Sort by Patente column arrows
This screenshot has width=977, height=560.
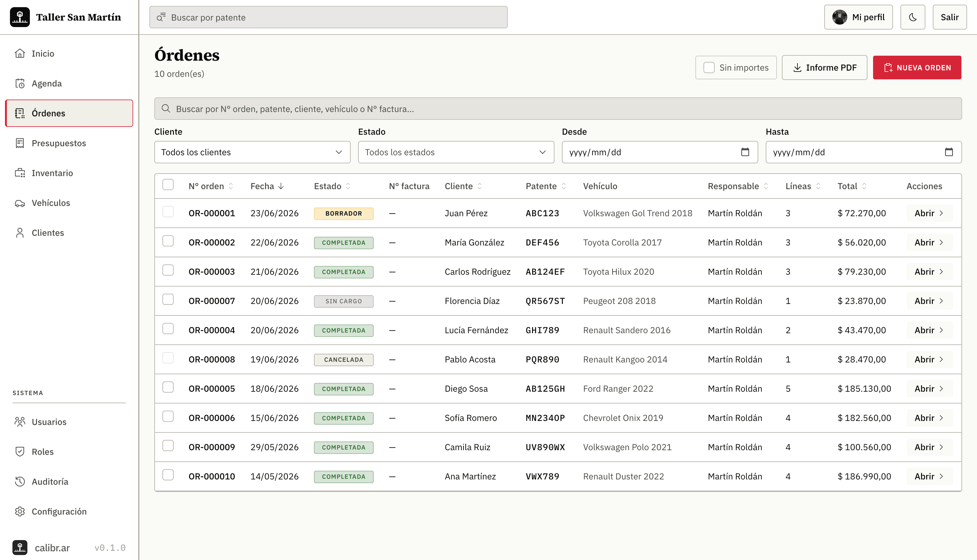[563, 186]
